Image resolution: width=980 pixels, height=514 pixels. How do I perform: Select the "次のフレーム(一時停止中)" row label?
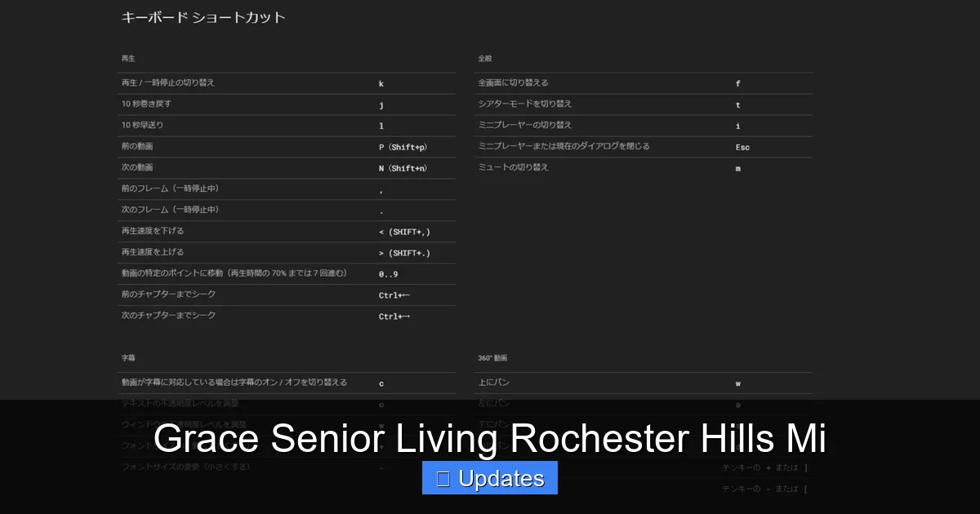[170, 210]
